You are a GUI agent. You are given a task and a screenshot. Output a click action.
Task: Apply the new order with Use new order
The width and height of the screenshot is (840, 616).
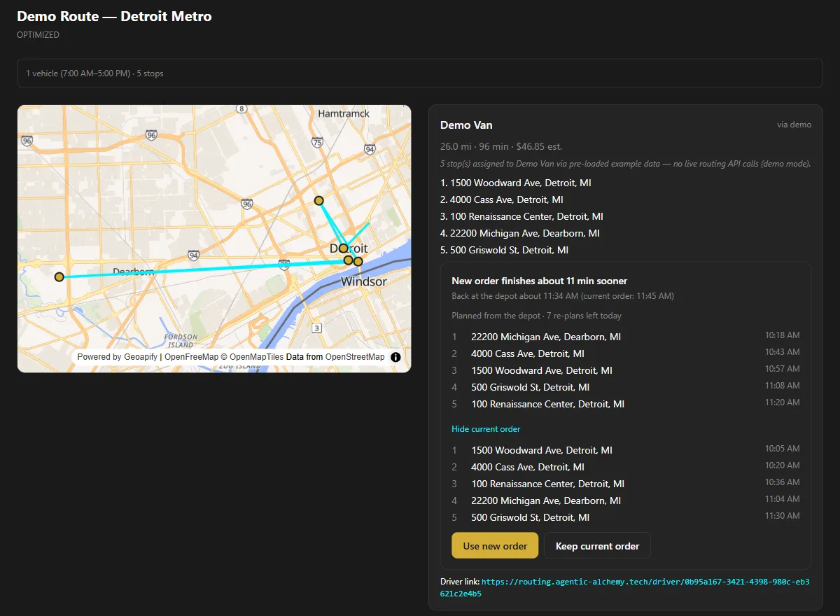(495, 546)
